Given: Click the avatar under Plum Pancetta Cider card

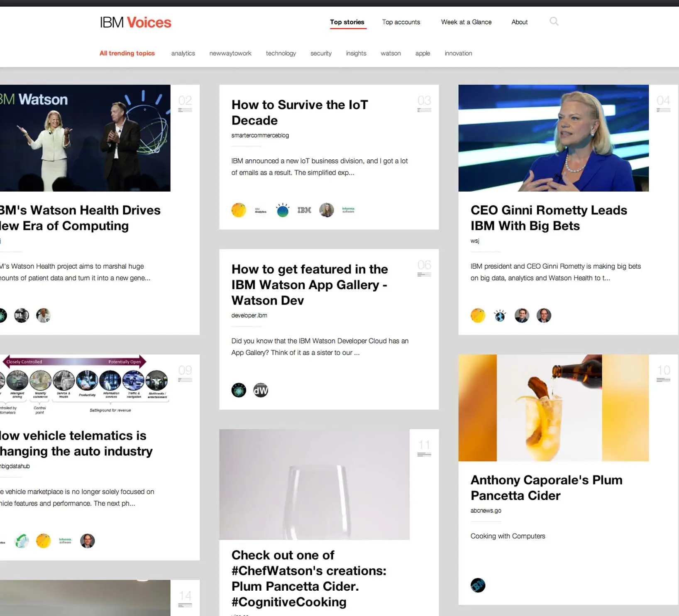Looking at the screenshot, I should point(478,585).
